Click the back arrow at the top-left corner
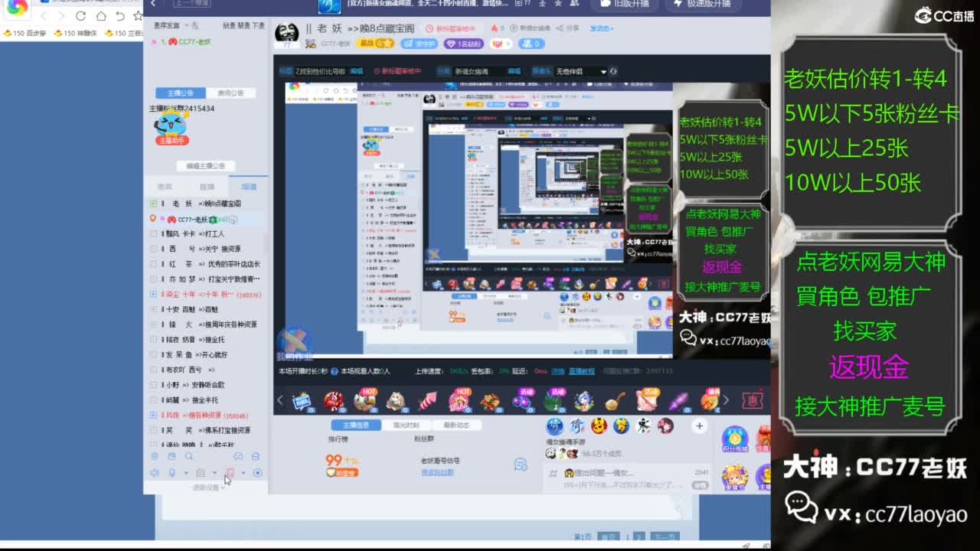Image resolution: width=980 pixels, height=551 pixels. coord(152,5)
